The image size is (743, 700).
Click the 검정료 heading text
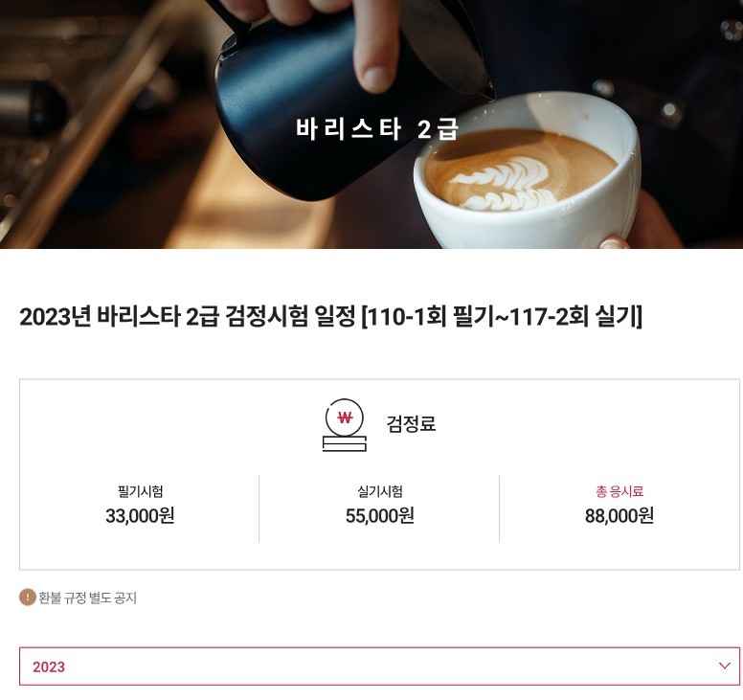click(411, 423)
